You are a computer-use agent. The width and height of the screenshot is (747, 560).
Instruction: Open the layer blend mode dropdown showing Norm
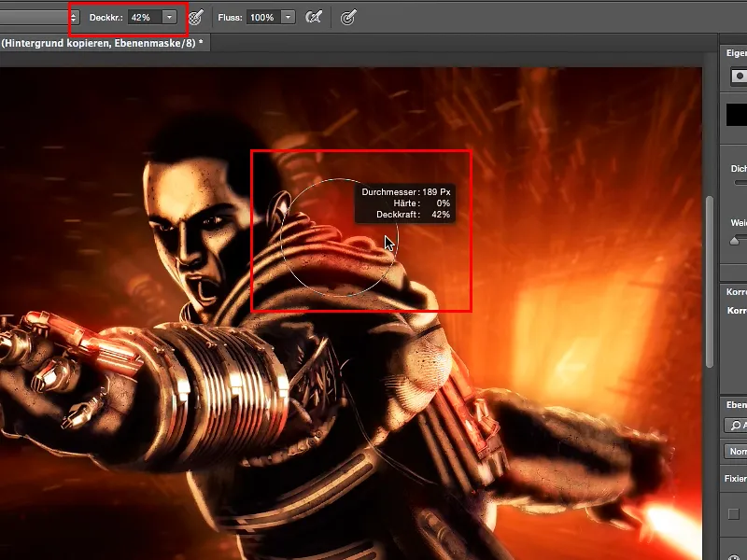point(737,452)
